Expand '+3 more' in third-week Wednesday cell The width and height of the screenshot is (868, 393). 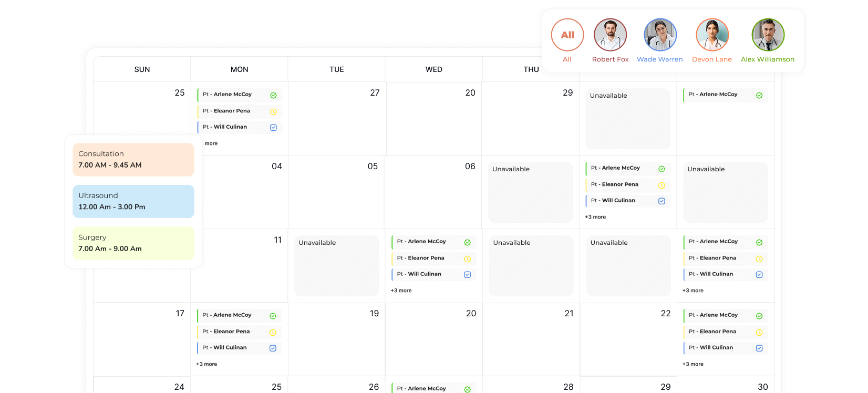[x=401, y=291]
